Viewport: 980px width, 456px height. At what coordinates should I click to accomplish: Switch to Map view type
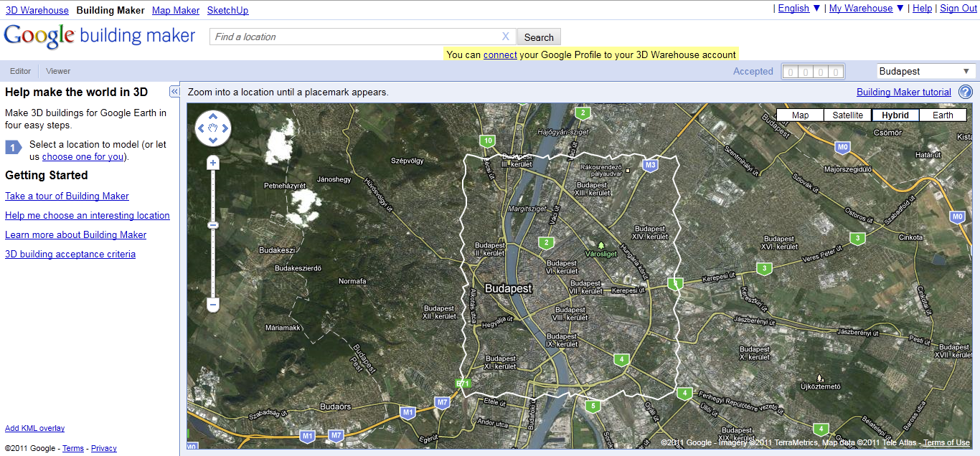(x=800, y=115)
